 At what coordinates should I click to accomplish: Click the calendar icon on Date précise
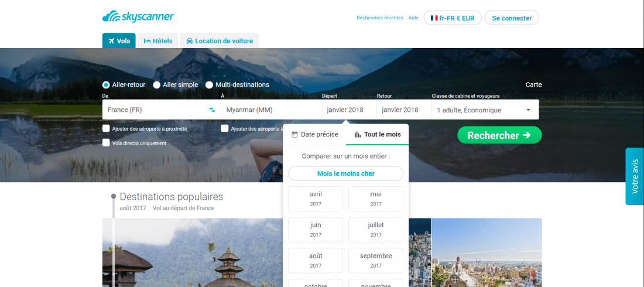click(294, 135)
